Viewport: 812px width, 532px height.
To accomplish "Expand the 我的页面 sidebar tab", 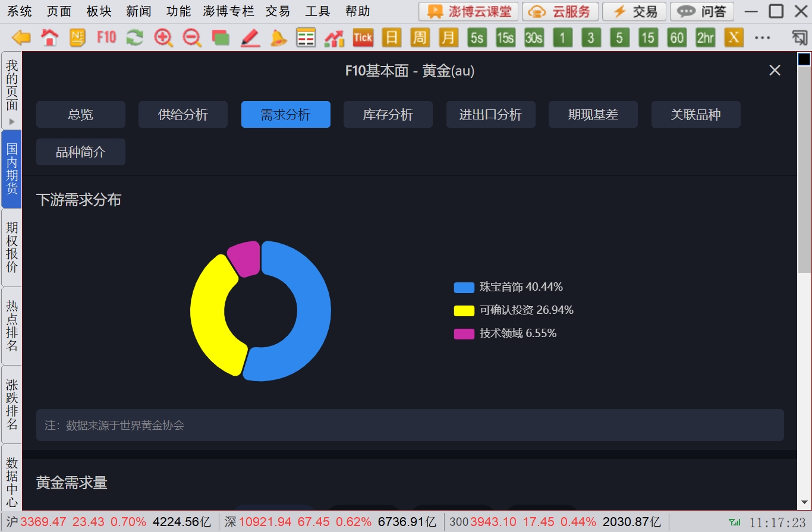I will click(x=12, y=90).
